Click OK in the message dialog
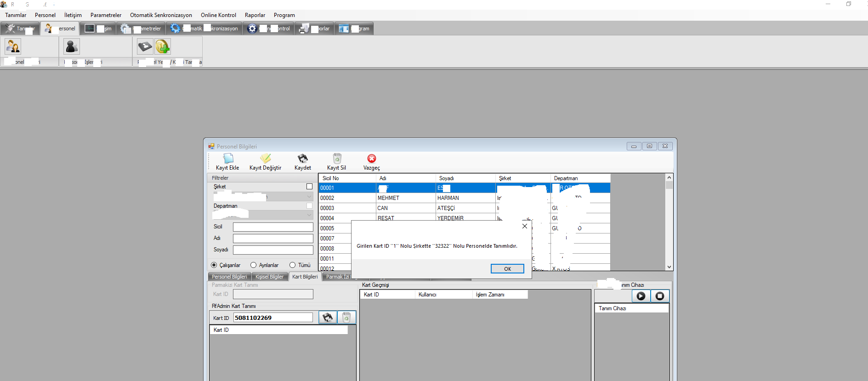 click(x=507, y=269)
